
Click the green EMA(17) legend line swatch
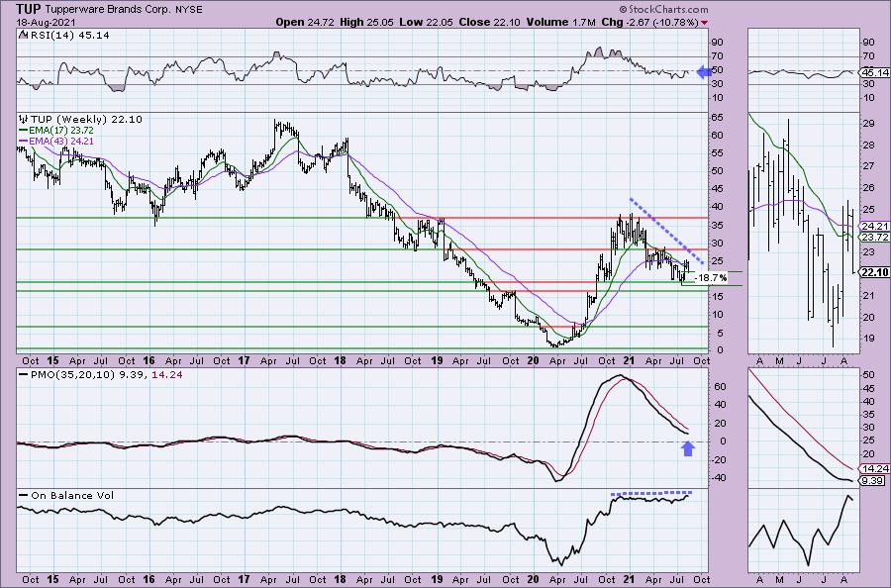click(24, 130)
